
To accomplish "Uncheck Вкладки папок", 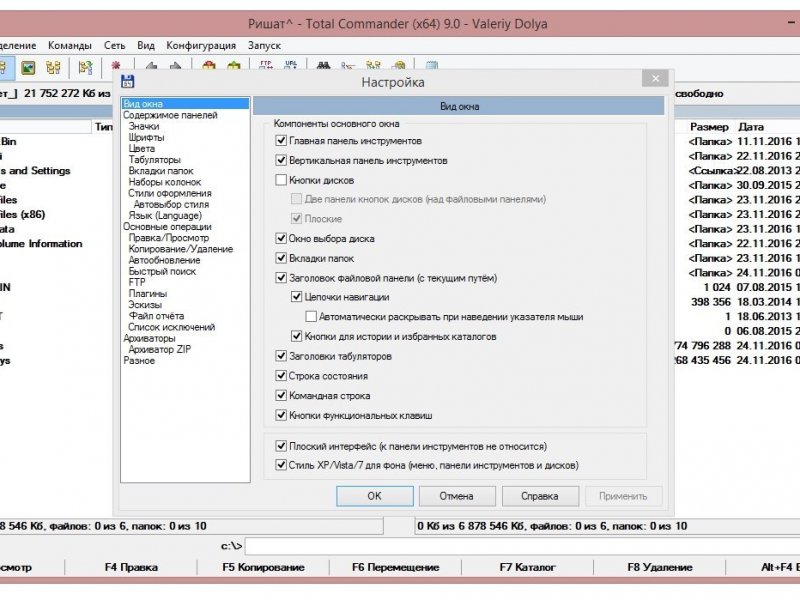I will 281,258.
